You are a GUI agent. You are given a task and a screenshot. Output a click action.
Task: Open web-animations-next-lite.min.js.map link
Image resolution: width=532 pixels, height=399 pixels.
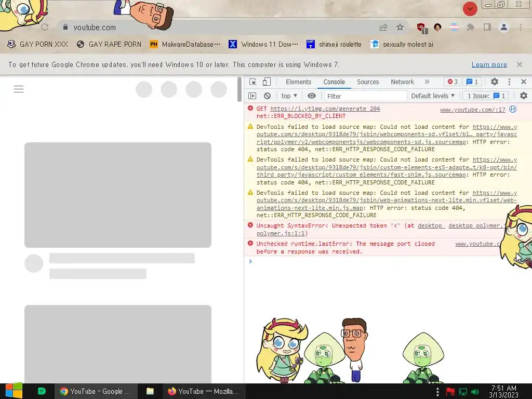(387, 200)
